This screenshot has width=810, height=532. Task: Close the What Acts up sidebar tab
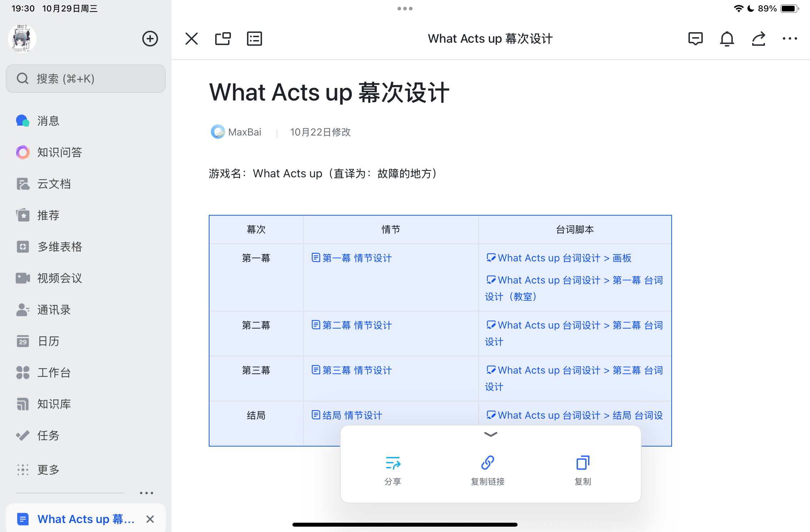click(x=150, y=519)
